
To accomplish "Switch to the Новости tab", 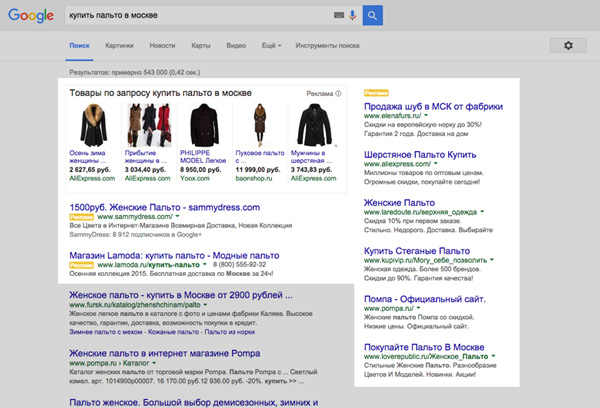I will [162, 46].
